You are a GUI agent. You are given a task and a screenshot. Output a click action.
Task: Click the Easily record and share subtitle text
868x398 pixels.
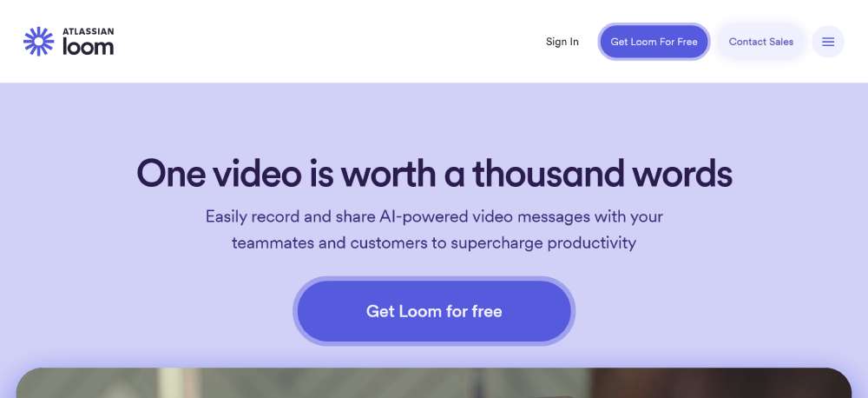click(434, 229)
